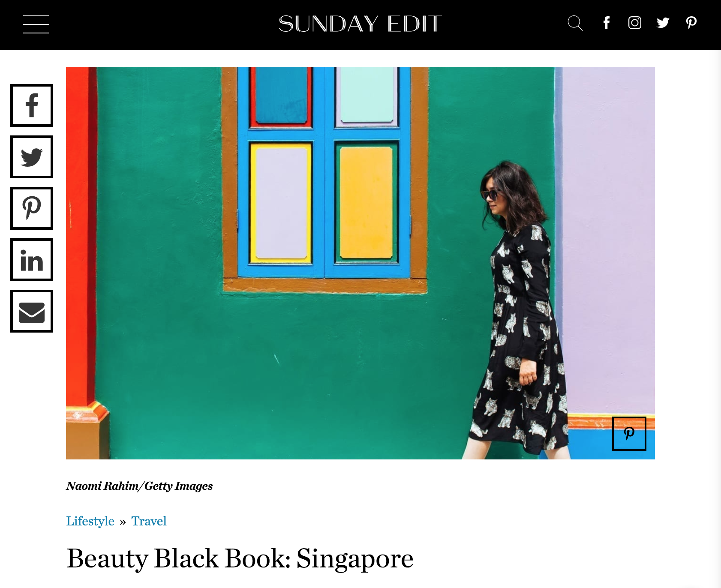Share article on LinkedIn
The height and width of the screenshot is (588, 721).
(x=32, y=260)
